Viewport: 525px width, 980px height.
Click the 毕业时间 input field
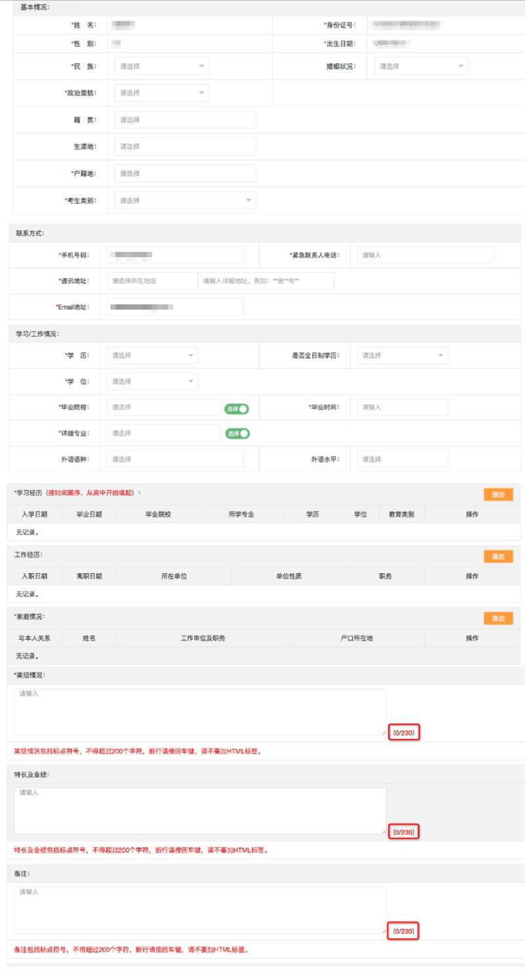click(402, 407)
